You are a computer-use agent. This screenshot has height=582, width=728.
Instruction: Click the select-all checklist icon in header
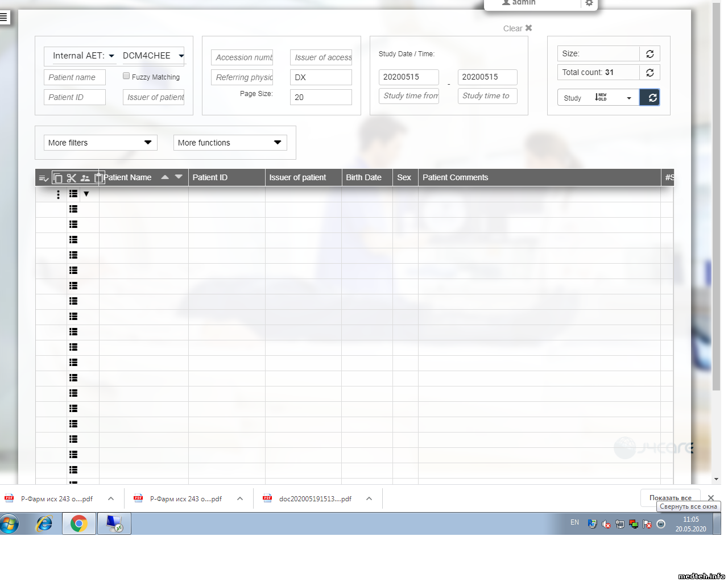[43, 178]
